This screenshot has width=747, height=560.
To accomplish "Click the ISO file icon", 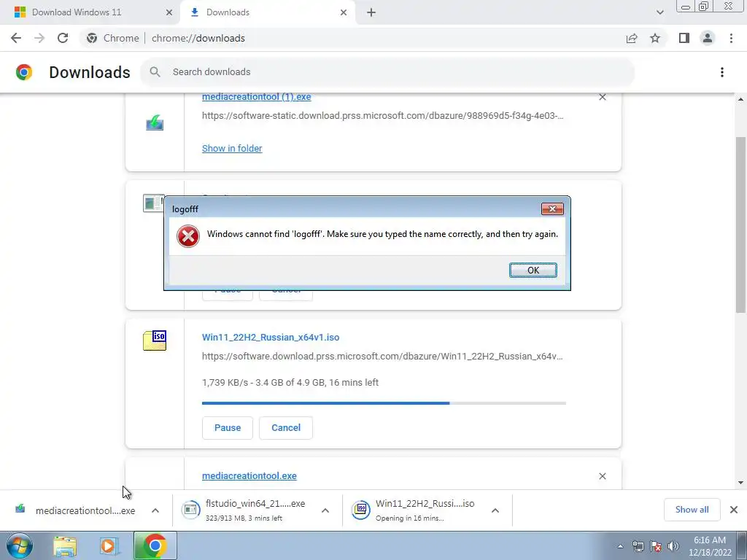I will click(155, 341).
